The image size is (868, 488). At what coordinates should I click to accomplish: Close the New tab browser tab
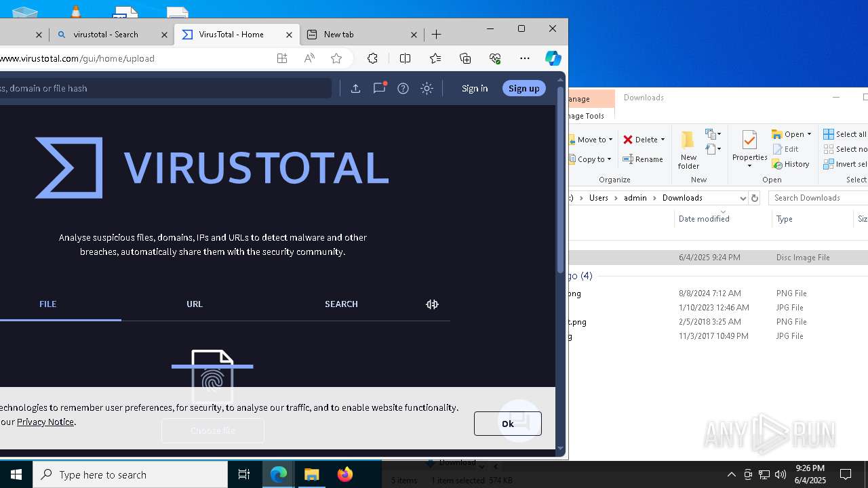click(414, 35)
